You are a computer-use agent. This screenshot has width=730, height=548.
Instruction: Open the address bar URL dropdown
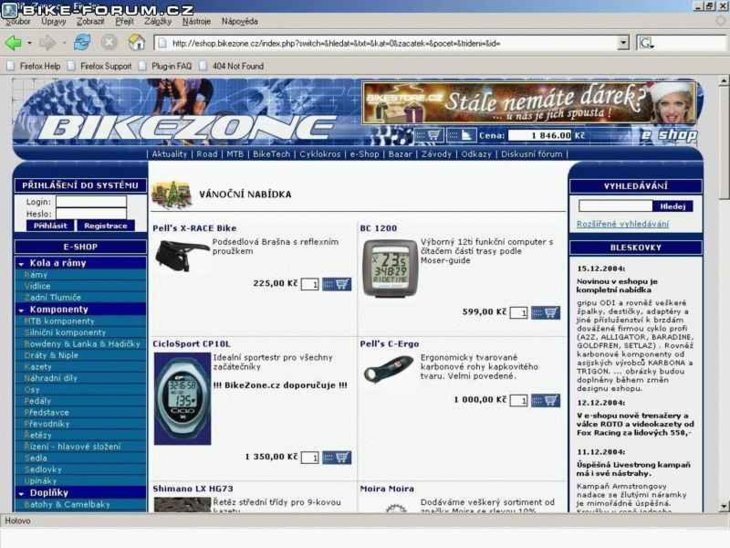[623, 43]
